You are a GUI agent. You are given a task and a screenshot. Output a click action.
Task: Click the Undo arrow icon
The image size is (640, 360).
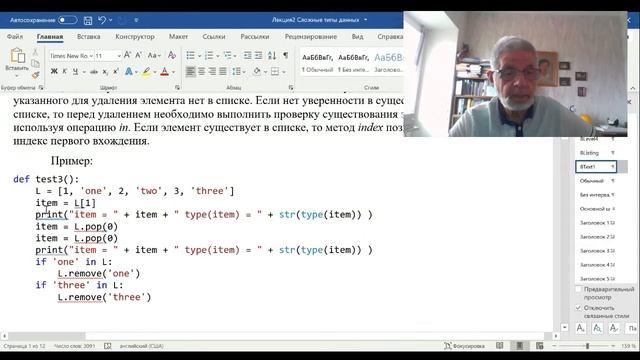coord(102,20)
